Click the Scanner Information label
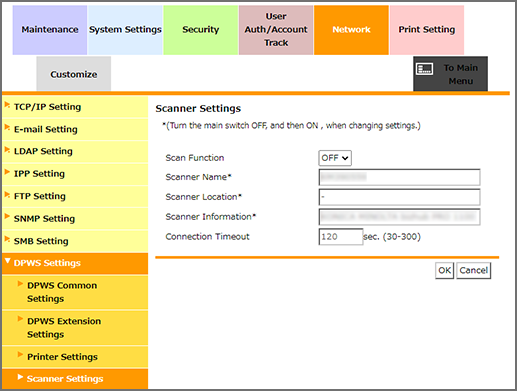 211,217
